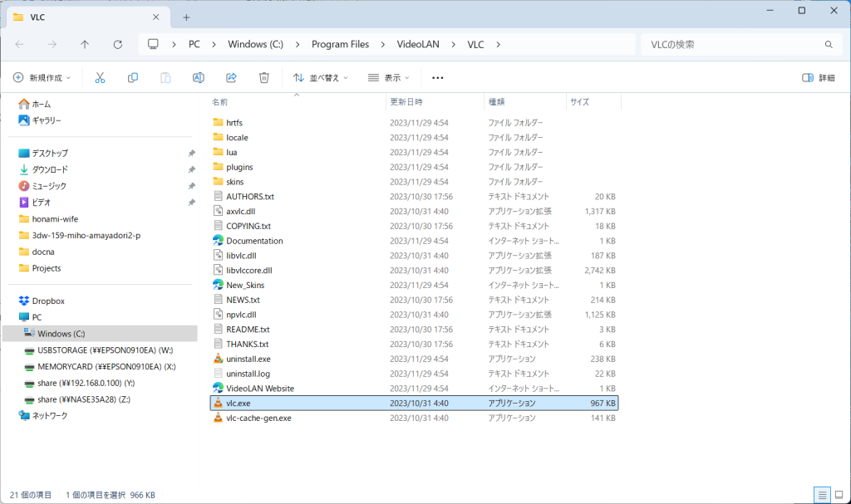
Task: Open ホーム in the navigation pane
Action: [35, 104]
